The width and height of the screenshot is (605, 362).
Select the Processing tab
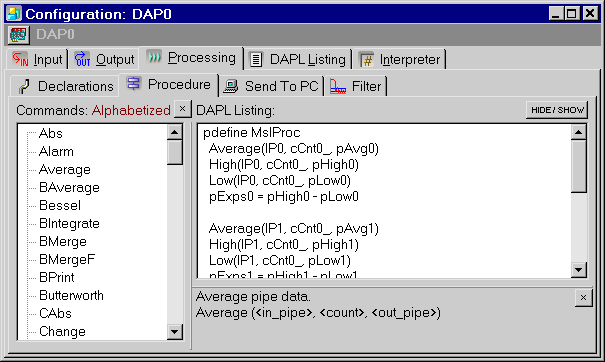pyautogui.click(x=191, y=58)
